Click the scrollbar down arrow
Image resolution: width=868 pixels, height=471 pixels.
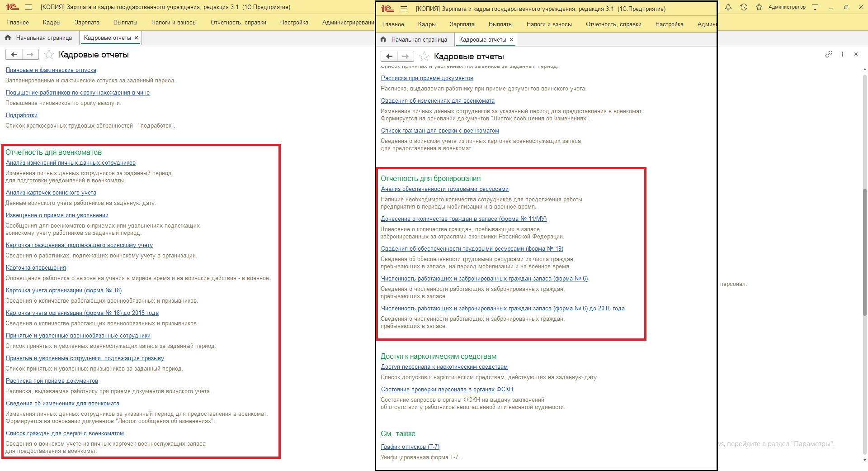point(865,460)
